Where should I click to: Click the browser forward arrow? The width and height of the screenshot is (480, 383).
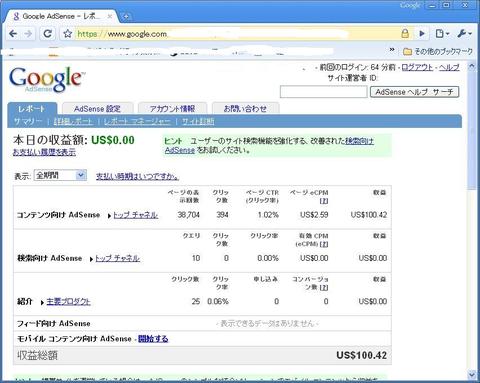29,34
